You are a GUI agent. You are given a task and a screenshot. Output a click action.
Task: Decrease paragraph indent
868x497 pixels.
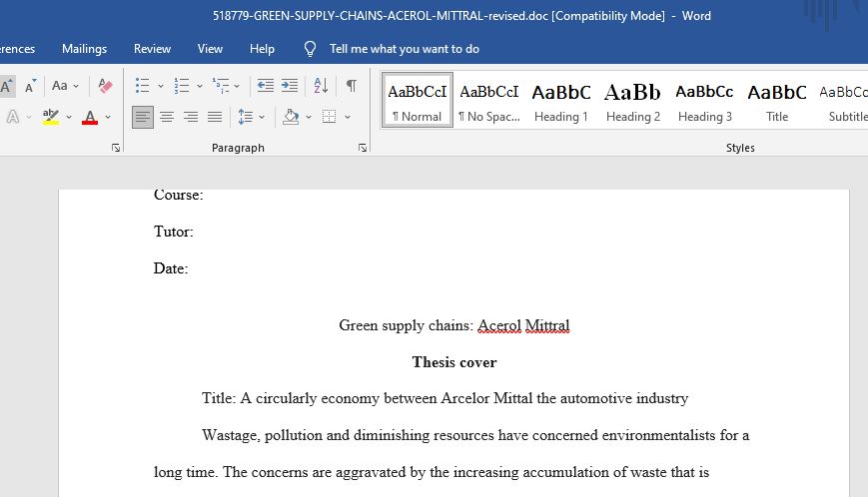(265, 86)
